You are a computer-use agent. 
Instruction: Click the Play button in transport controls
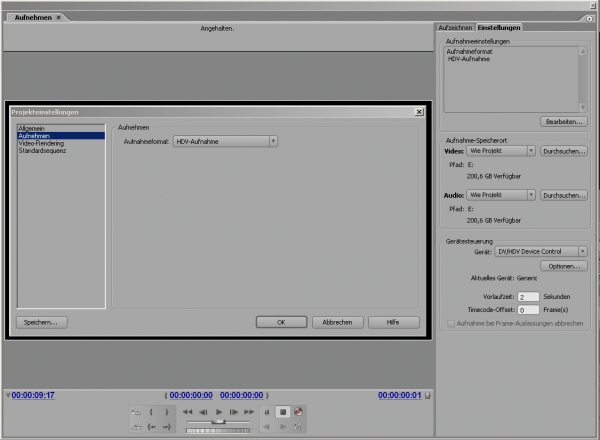point(219,412)
